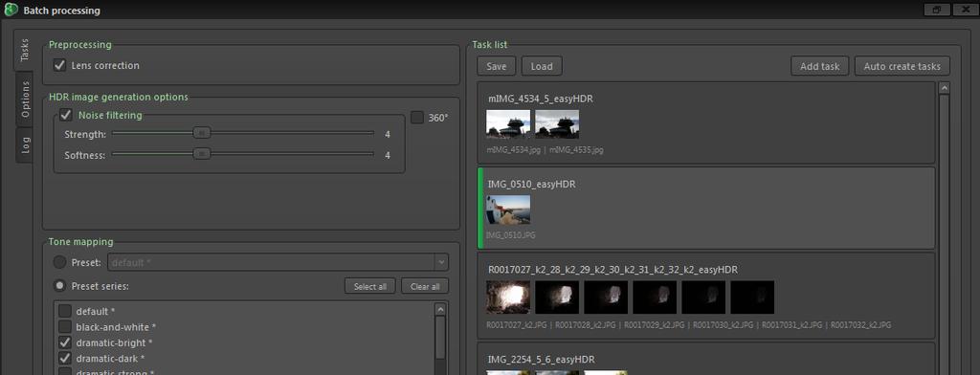Enable the 360° checkbox
Image resolution: width=980 pixels, height=375 pixels.
[x=417, y=117]
